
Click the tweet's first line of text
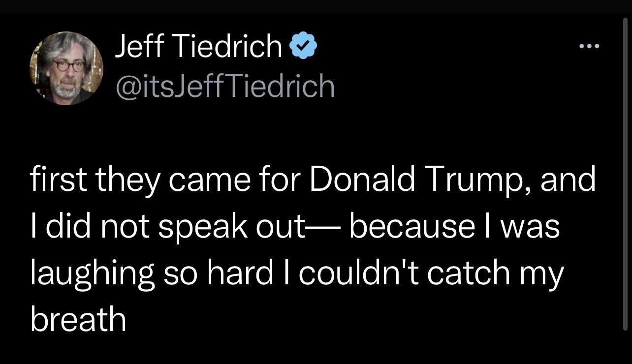(x=313, y=180)
